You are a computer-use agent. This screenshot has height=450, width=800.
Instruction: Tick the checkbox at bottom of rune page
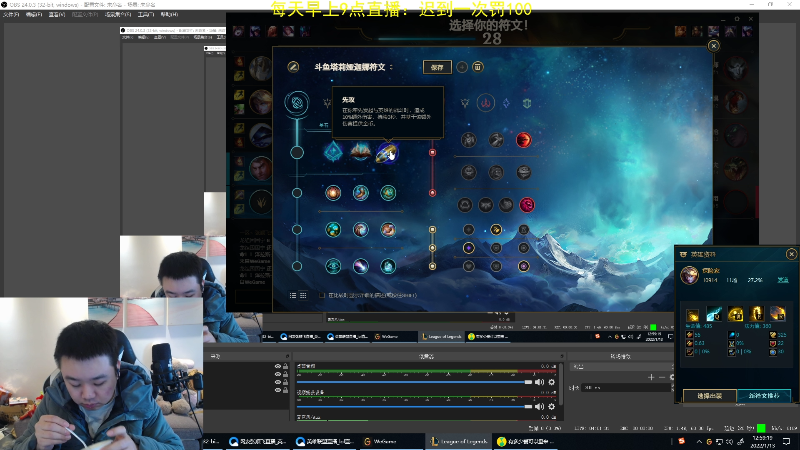click(x=322, y=295)
